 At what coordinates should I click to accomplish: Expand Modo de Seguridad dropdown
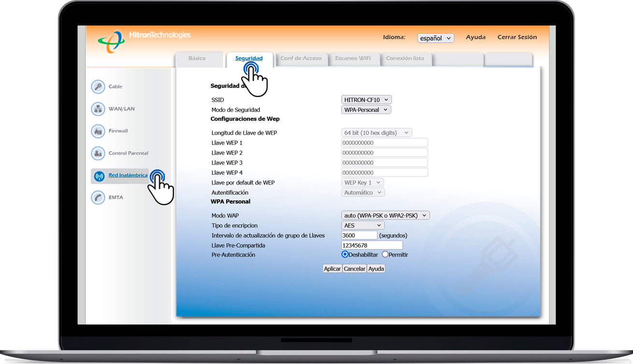pos(366,110)
